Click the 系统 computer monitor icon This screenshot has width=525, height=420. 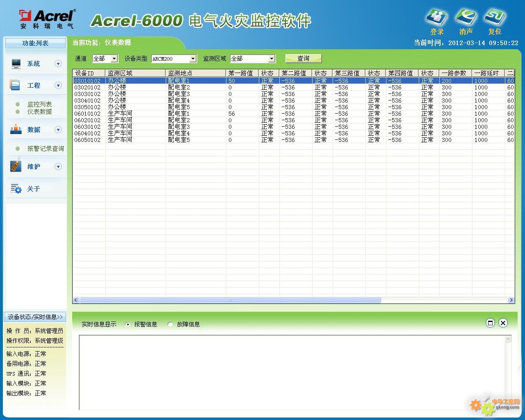[16, 64]
